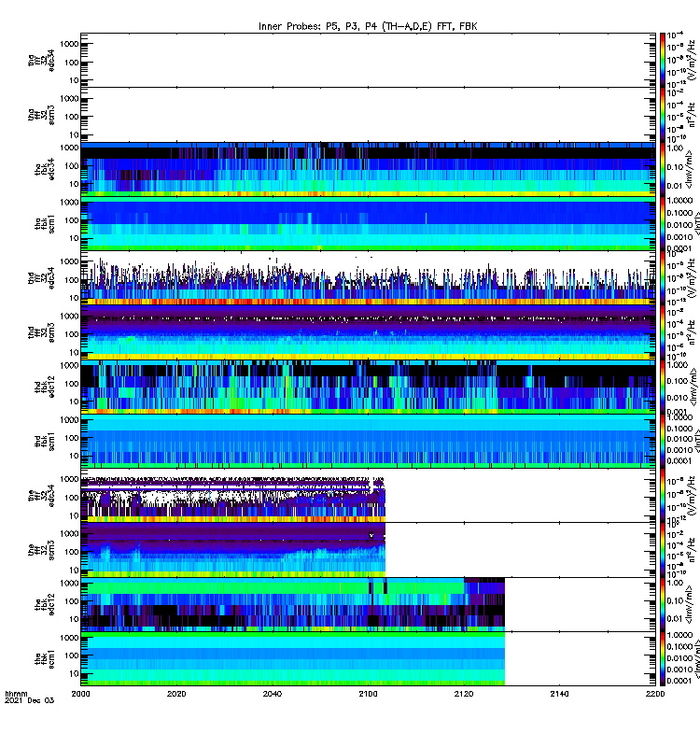Click the 1000 tick of the fff edc34 axis

tap(69, 479)
